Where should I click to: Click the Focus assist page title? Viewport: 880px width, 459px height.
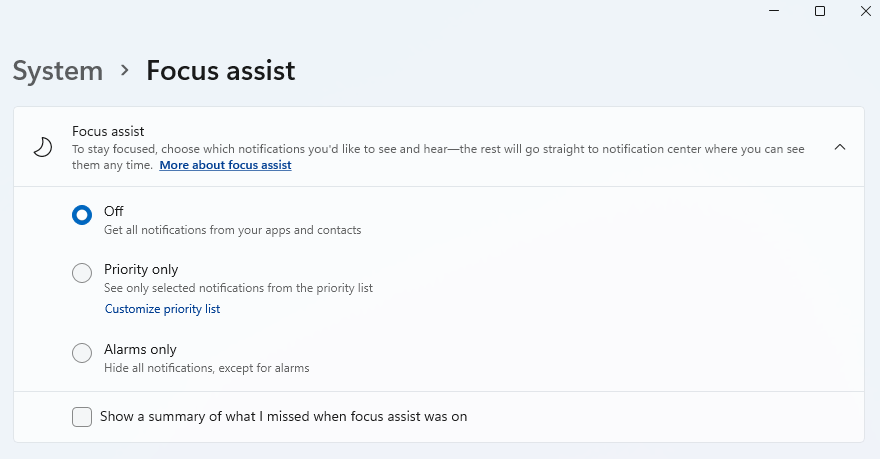(x=220, y=71)
